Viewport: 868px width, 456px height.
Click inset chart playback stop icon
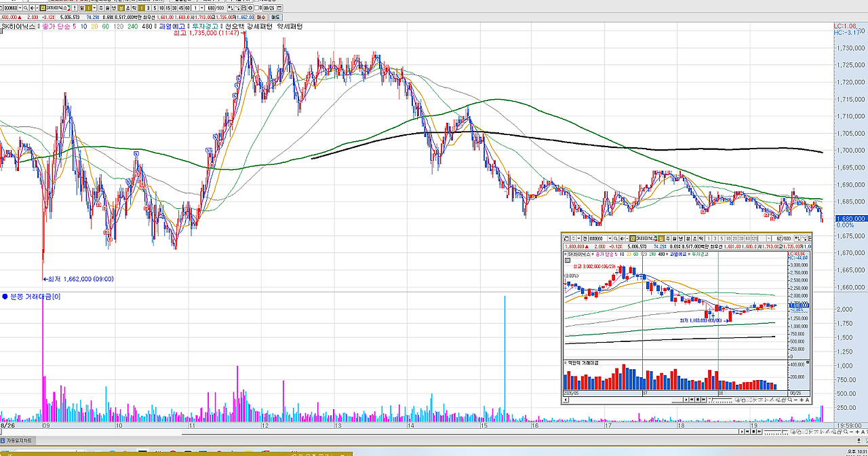pos(697,400)
